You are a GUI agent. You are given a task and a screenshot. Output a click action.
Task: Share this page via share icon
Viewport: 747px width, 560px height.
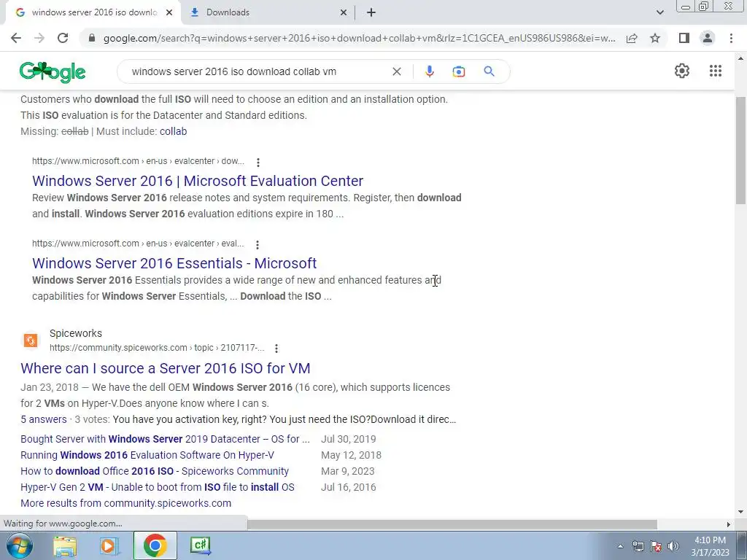(x=632, y=38)
